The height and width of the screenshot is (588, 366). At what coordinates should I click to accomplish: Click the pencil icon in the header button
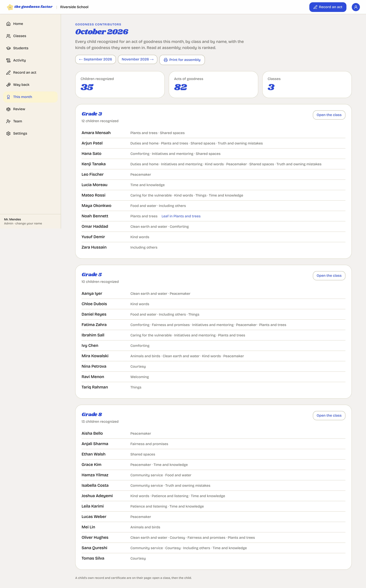[315, 7]
